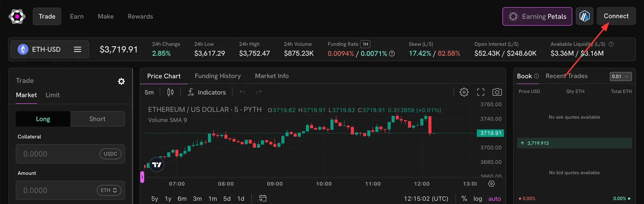Click the Book info icon

(536, 76)
